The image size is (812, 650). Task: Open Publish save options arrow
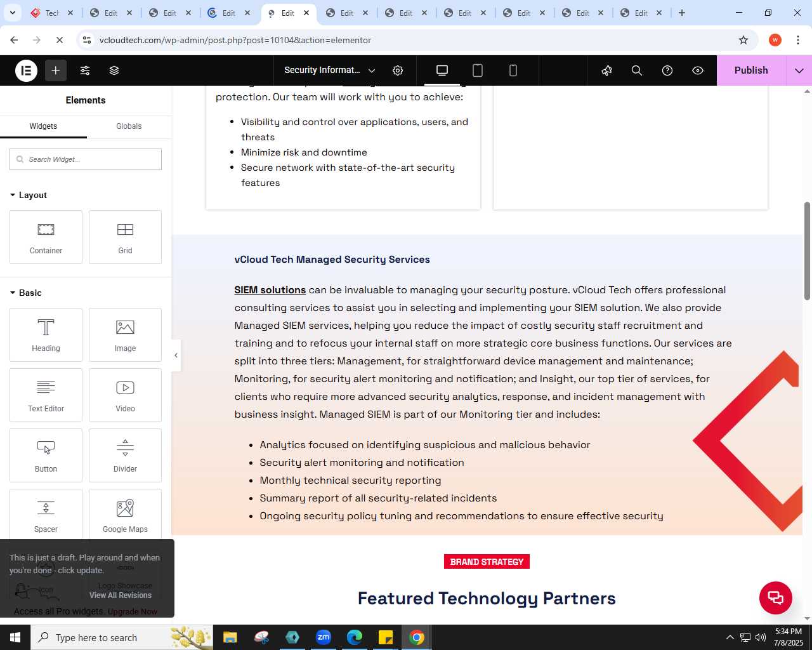799,70
